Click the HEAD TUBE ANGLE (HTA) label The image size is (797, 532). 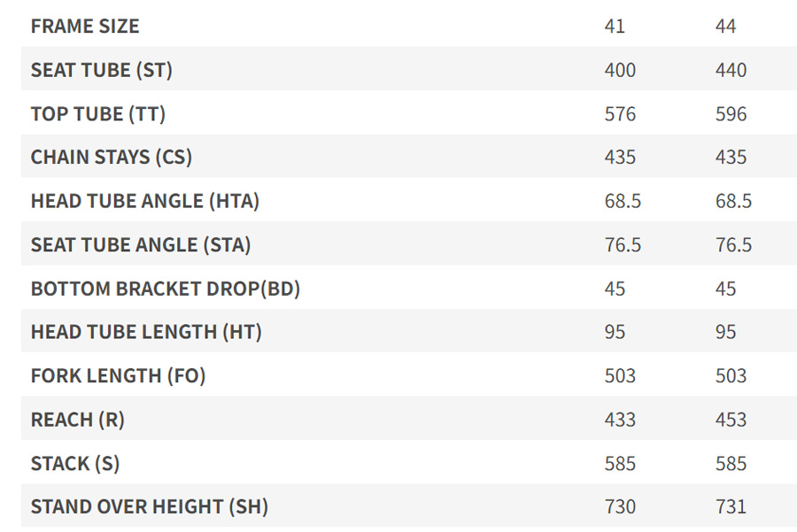pyautogui.click(x=145, y=201)
